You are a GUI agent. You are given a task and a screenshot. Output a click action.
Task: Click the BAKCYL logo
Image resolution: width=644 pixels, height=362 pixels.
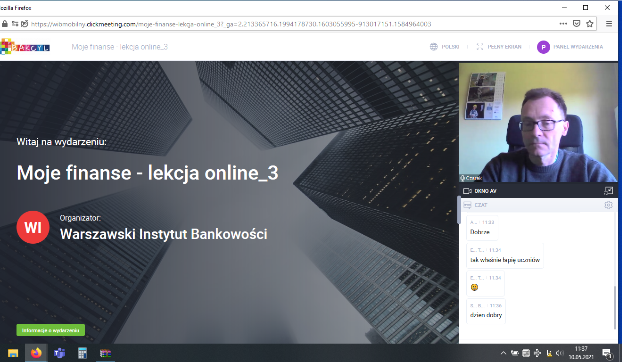coord(25,47)
